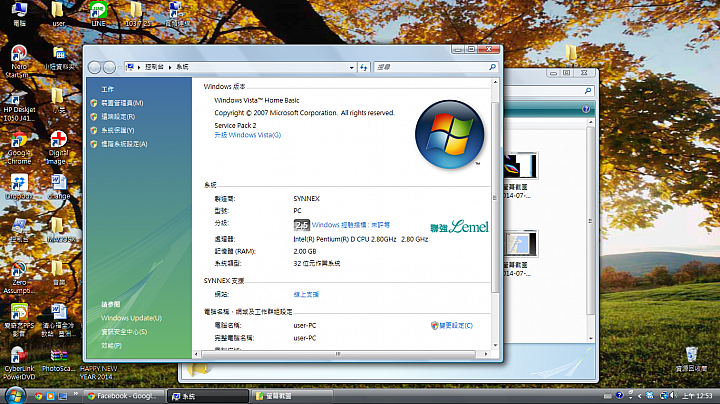Expand the recent pages dropdown arrow
Screen dimensions: 720x404
pyautogui.click(x=119, y=67)
